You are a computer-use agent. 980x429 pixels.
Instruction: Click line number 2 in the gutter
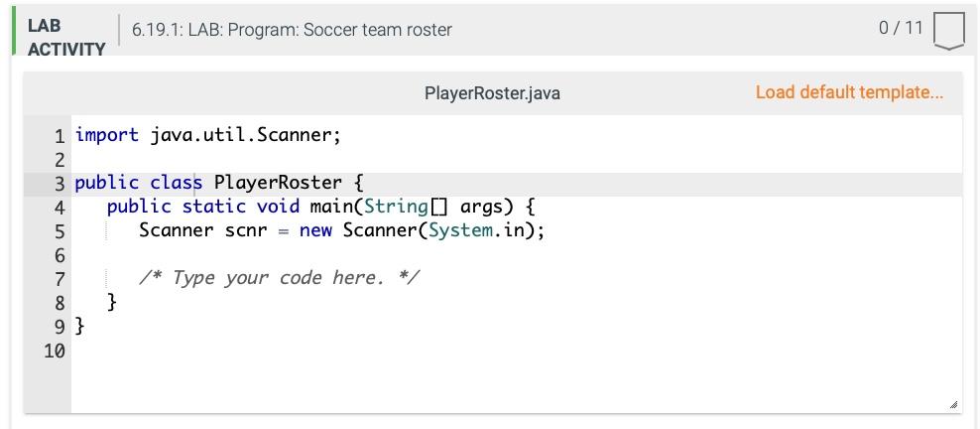[59, 160]
